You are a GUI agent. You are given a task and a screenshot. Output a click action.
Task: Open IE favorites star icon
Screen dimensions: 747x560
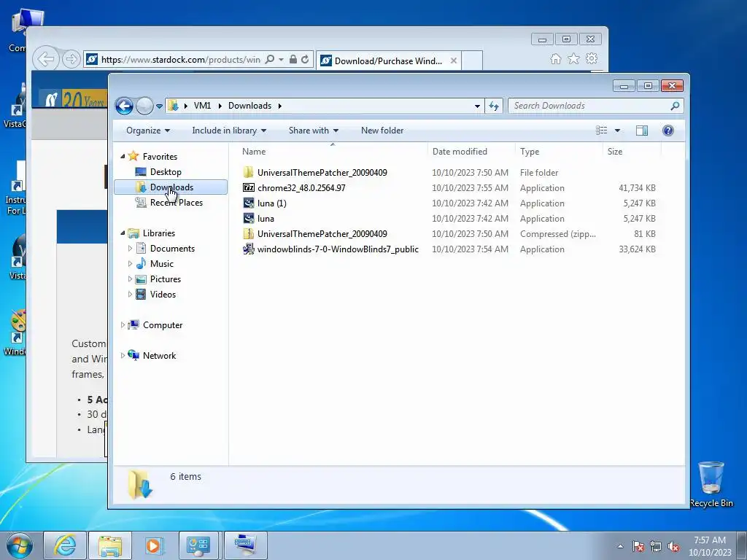coord(573,58)
